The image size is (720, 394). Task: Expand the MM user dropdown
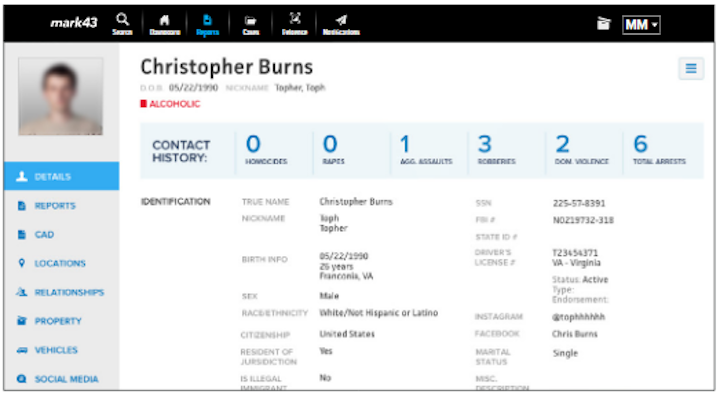(x=641, y=24)
